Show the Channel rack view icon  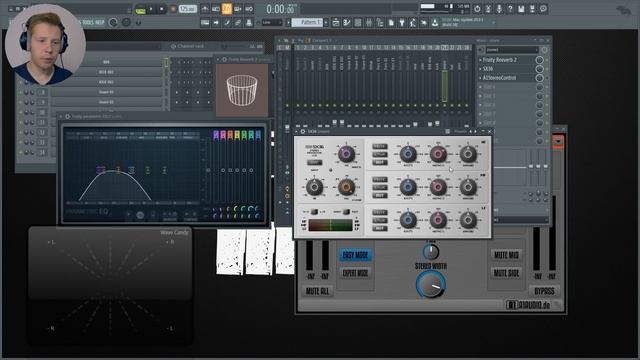pos(358,23)
